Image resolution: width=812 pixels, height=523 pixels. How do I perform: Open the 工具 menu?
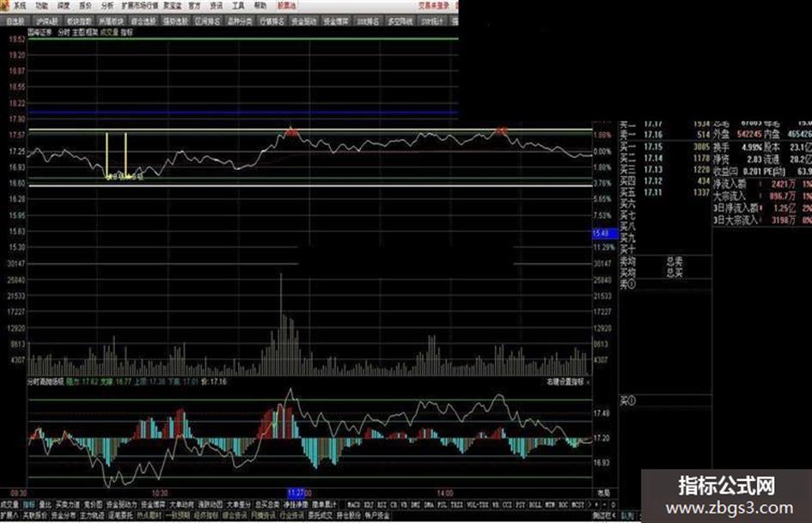tap(238, 6)
